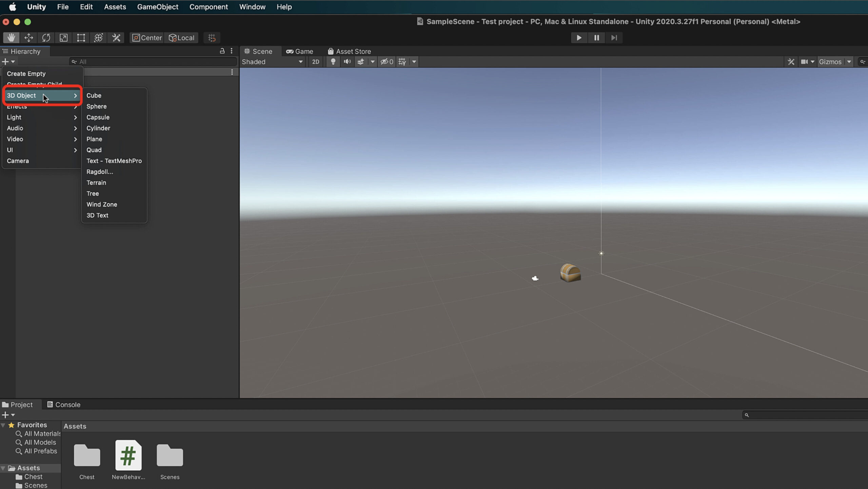Toggle Gizmos button
This screenshot has width=868, height=489.
(830, 62)
